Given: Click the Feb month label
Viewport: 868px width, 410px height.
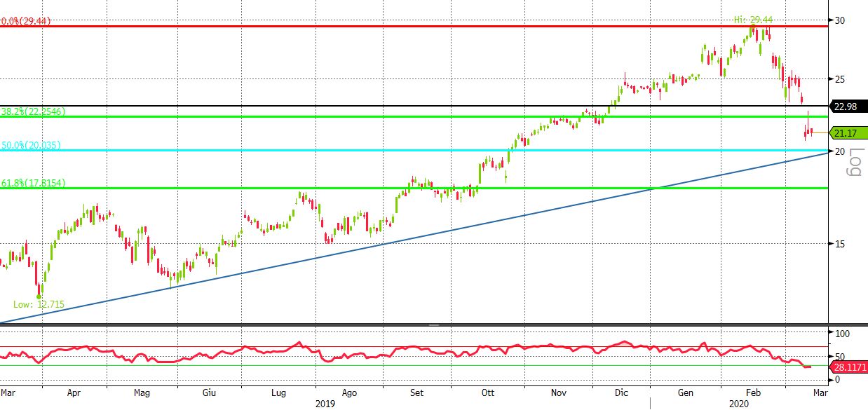Looking at the screenshot, I should click(x=754, y=393).
